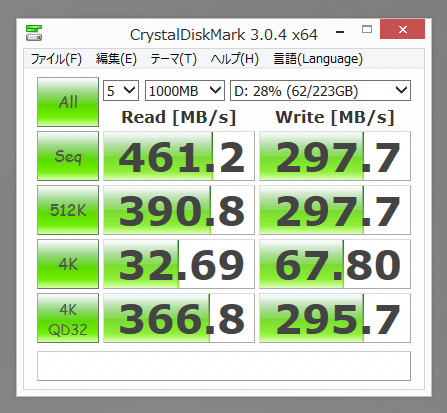Select the 512K read result 390.8
The width and height of the screenshot is (447, 413).
click(179, 210)
